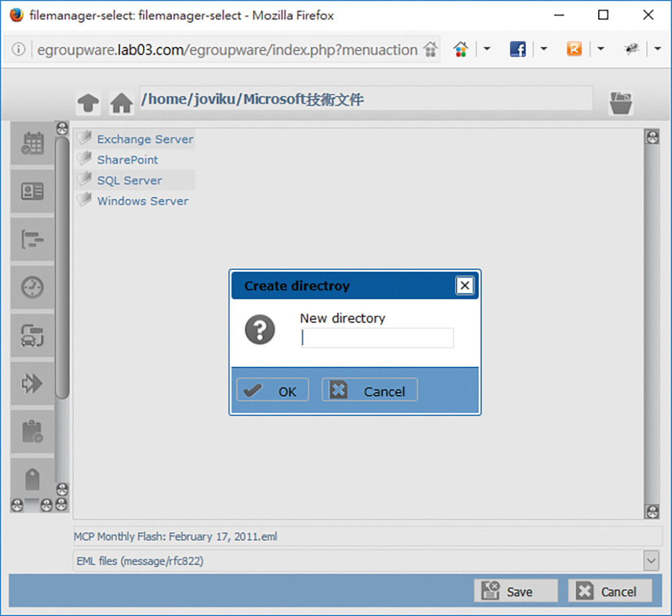Open the EML files type dropdown
672x616 pixels.
tap(651, 561)
